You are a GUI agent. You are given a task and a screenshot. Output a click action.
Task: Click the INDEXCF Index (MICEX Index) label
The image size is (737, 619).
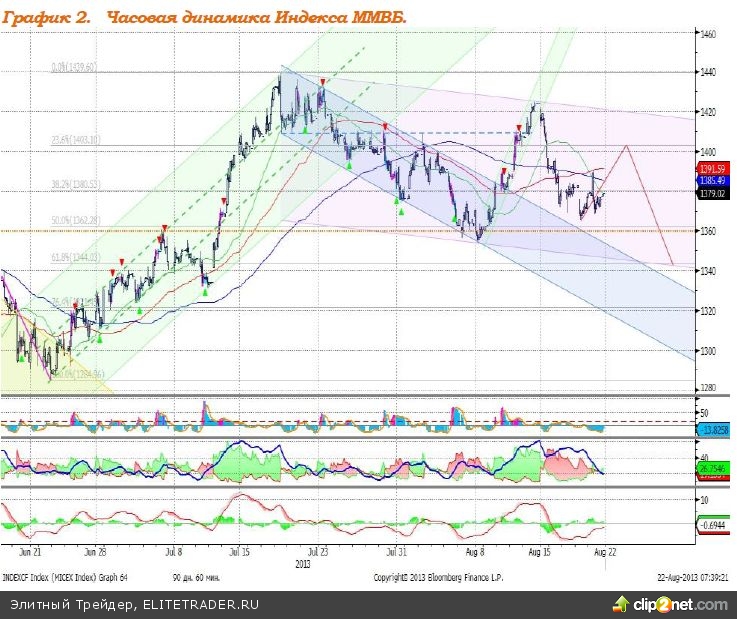point(65,578)
